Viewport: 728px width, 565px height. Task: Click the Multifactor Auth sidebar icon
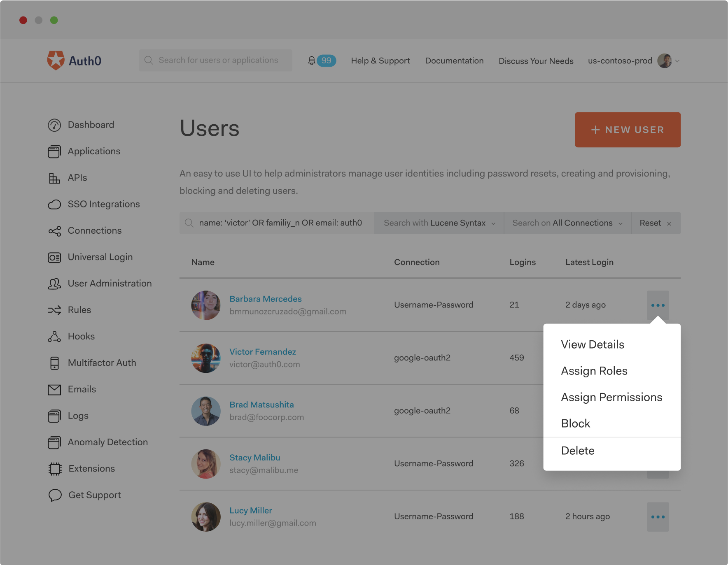point(54,363)
